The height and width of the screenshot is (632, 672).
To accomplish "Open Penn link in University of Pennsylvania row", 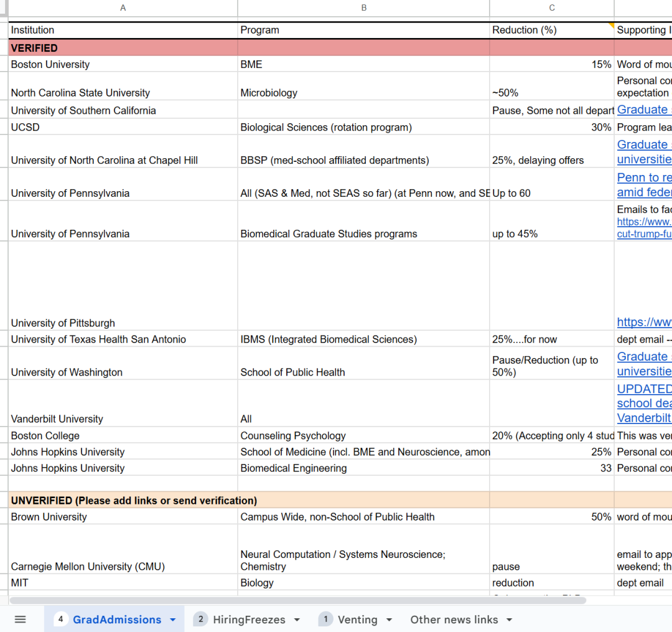I will click(644, 185).
